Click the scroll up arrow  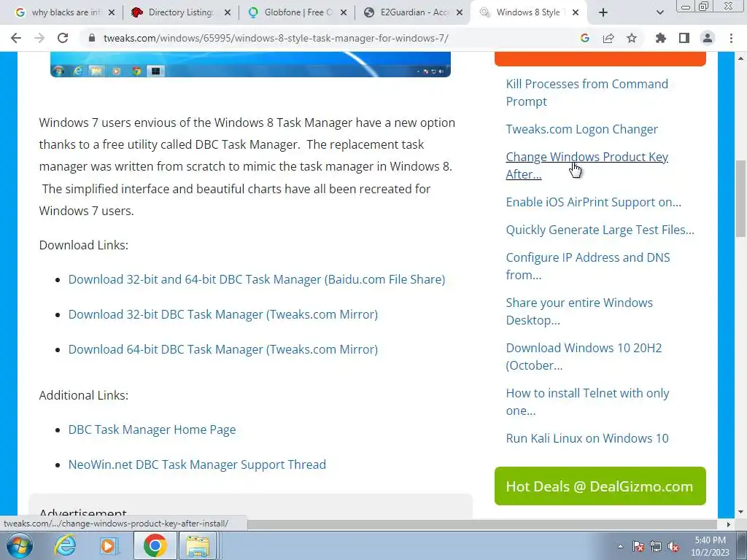[x=741, y=58]
